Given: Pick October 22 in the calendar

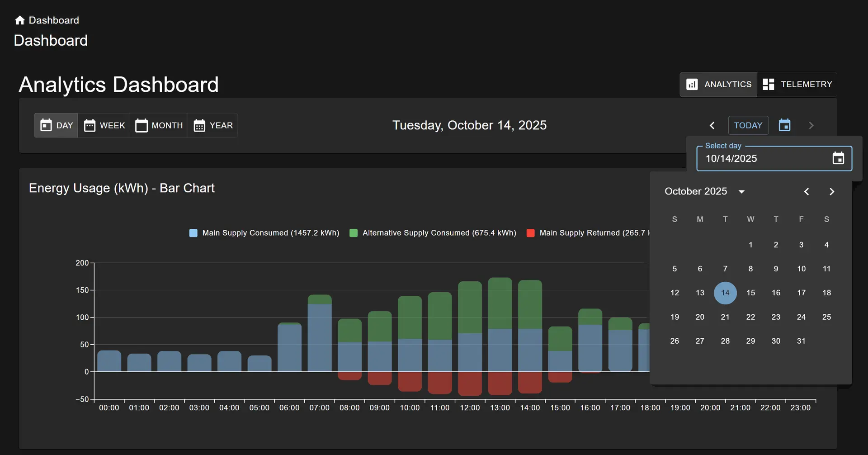Looking at the screenshot, I should [x=750, y=317].
